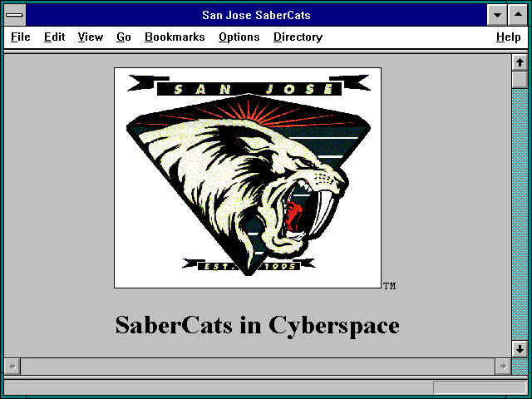Open the window control menu box
This screenshot has width=532, height=399.
coord(15,15)
